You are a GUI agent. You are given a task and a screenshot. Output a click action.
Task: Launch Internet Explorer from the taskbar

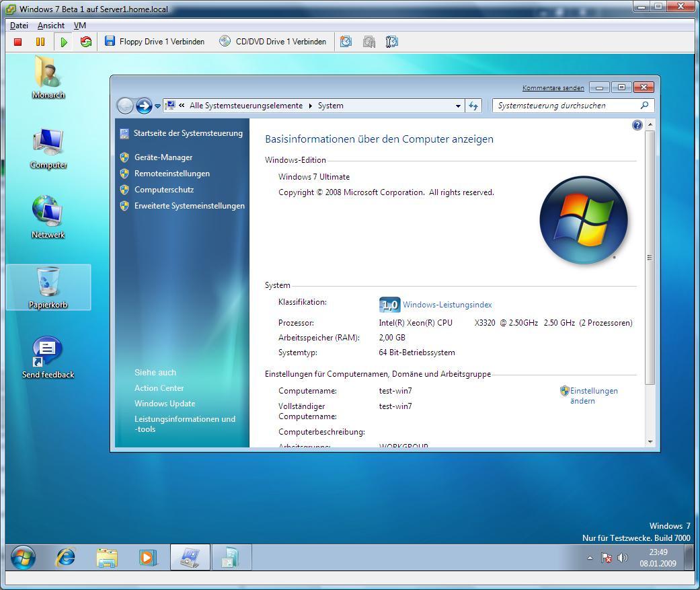point(65,558)
